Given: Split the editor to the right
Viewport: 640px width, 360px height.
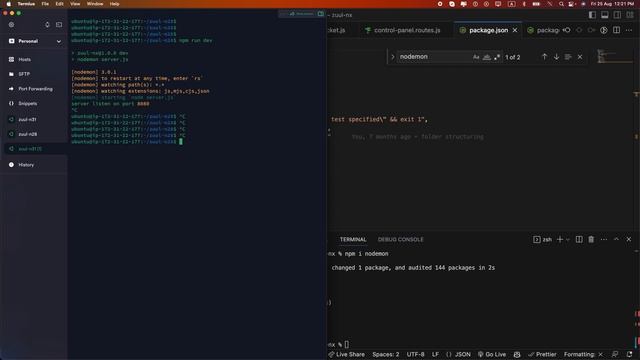Looking at the screenshot, I should (x=616, y=30).
